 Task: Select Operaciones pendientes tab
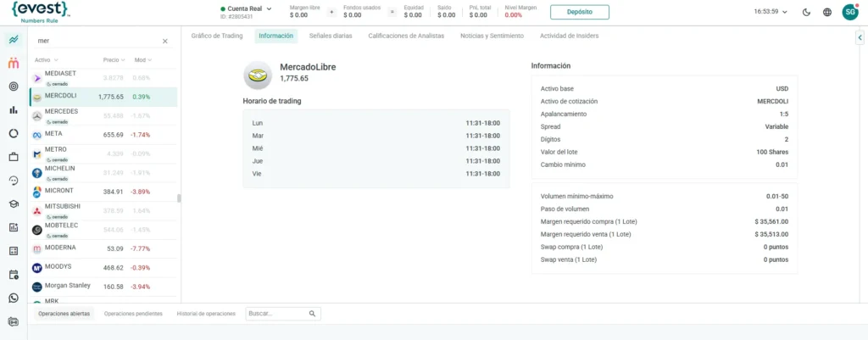coord(133,314)
